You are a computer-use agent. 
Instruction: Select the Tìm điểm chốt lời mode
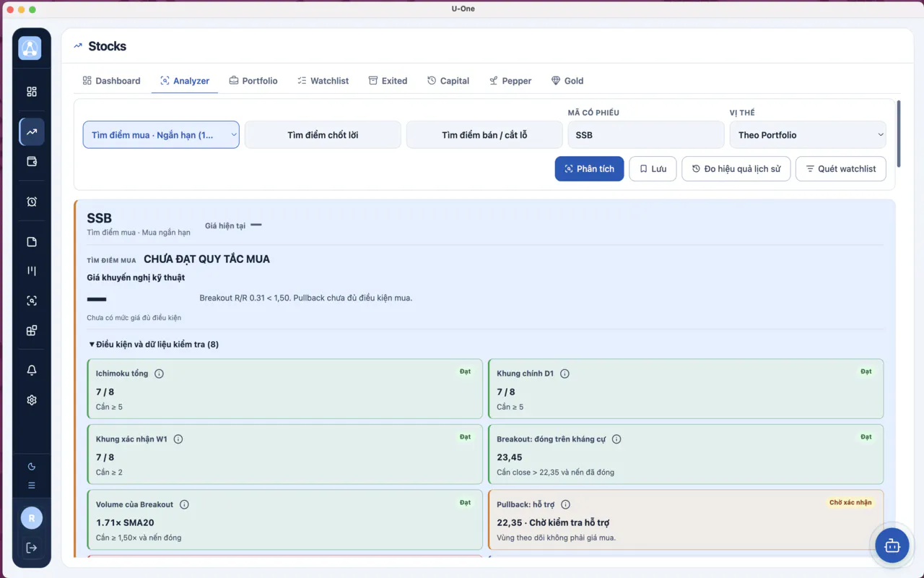323,134
